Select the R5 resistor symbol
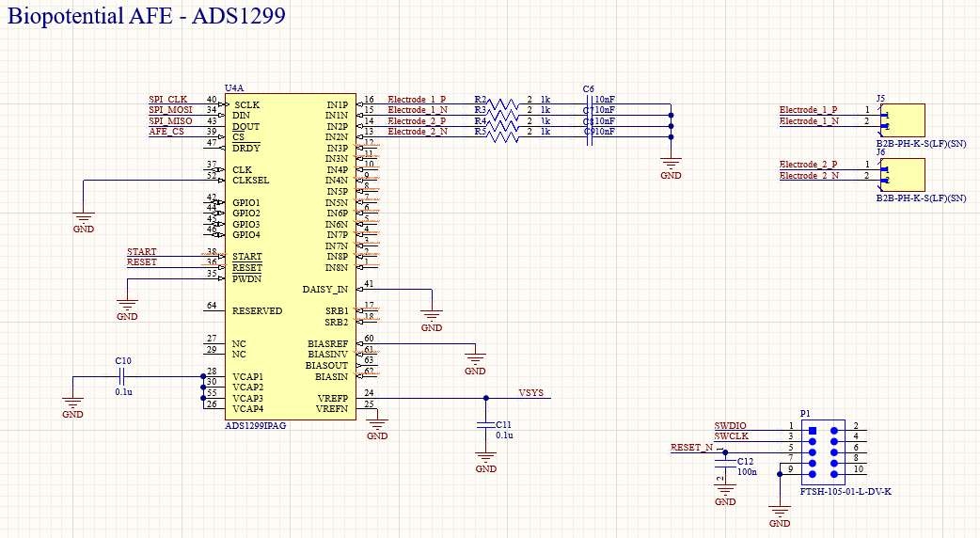980x538 pixels. [x=503, y=136]
